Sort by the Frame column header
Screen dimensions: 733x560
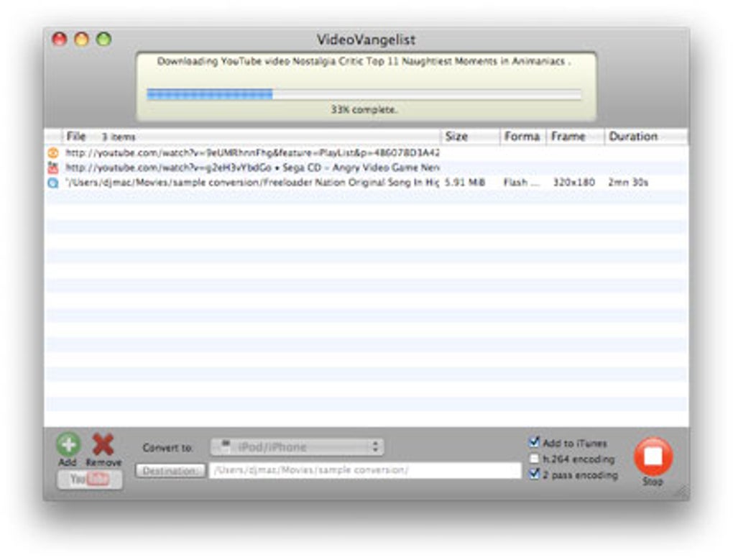click(x=576, y=137)
